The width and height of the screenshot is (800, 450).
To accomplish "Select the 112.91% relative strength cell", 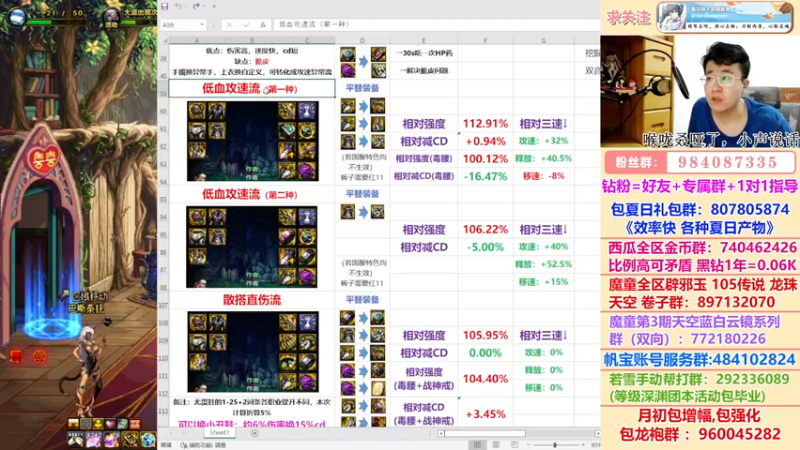I will [485, 123].
